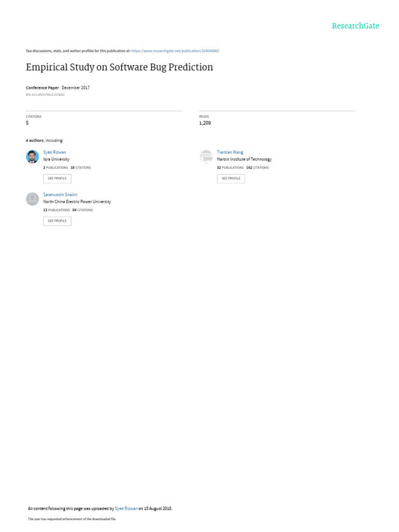Screen dimensions: 399x532
Task: Click Iqra University affiliation text
Action: pos(56,159)
